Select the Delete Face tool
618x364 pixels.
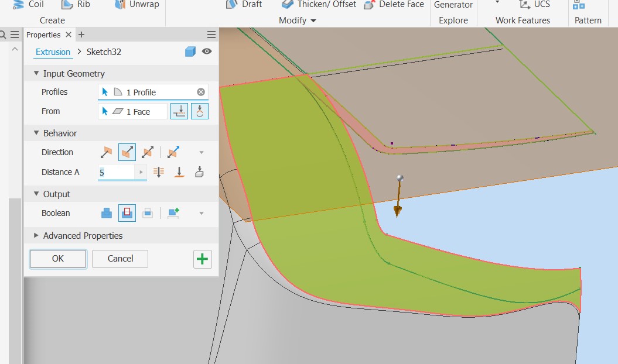point(393,5)
